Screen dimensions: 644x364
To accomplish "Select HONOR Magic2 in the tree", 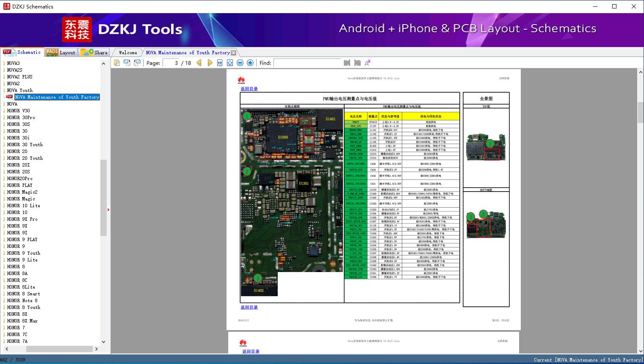I will click(22, 192).
